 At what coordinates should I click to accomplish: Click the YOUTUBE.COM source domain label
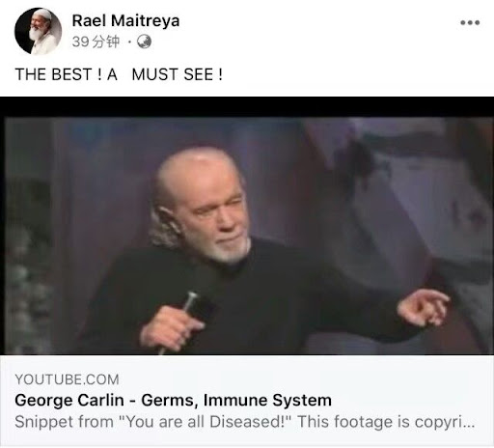pyautogui.click(x=67, y=379)
